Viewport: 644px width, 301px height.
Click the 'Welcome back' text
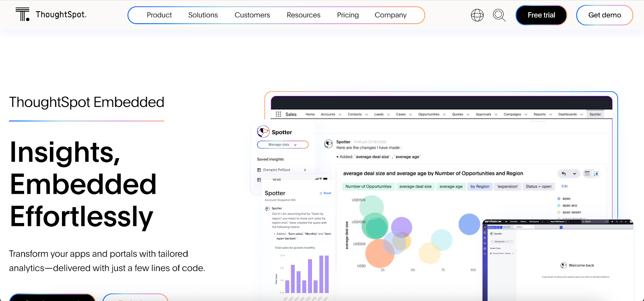581,266
